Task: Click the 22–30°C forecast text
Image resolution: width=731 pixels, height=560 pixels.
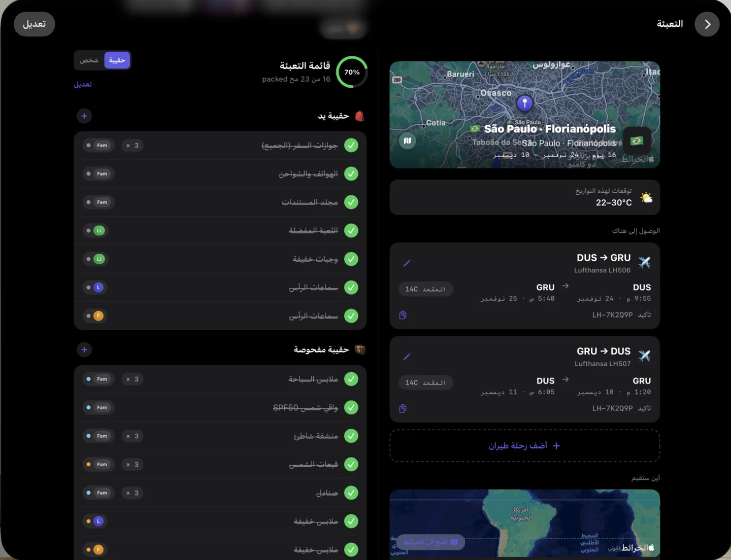Action: 614,202
